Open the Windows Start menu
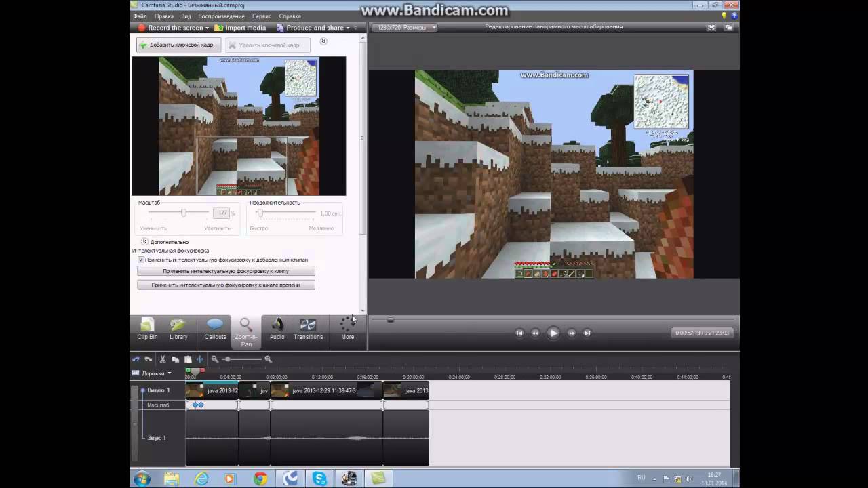868x488 pixels. click(x=142, y=479)
